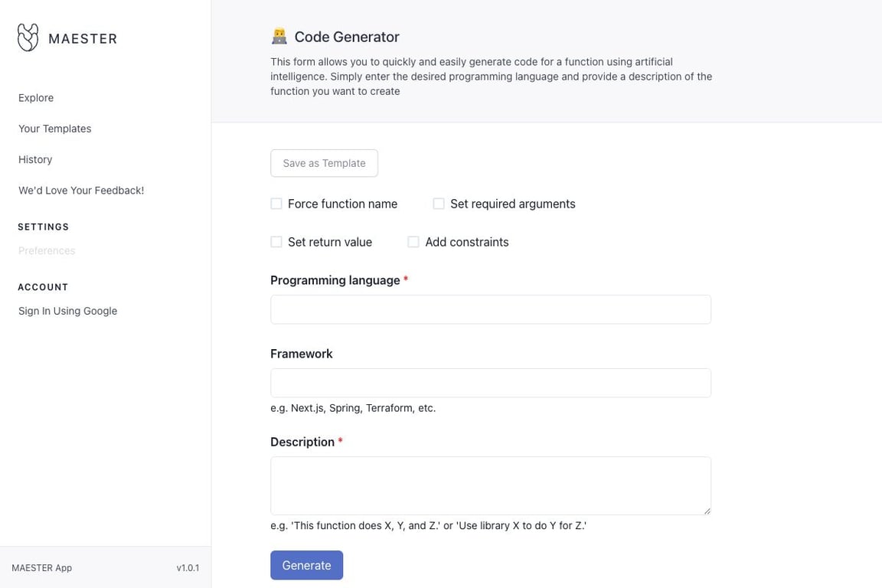Click into the Framework text field
The height and width of the screenshot is (588, 882).
[x=491, y=383]
